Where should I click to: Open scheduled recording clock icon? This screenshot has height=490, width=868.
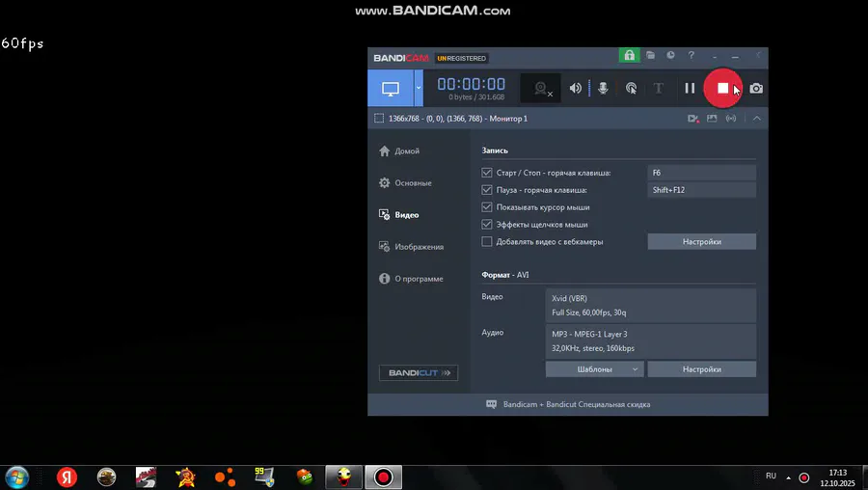[x=670, y=55]
